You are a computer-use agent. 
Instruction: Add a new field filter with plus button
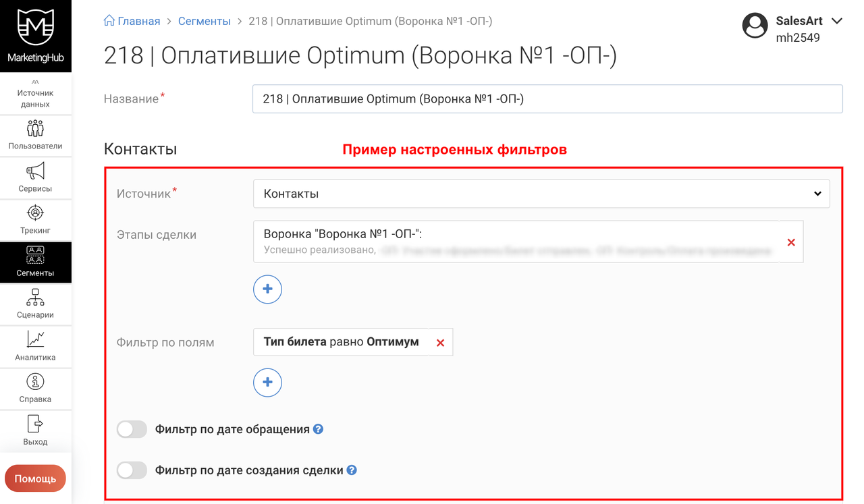[267, 383]
